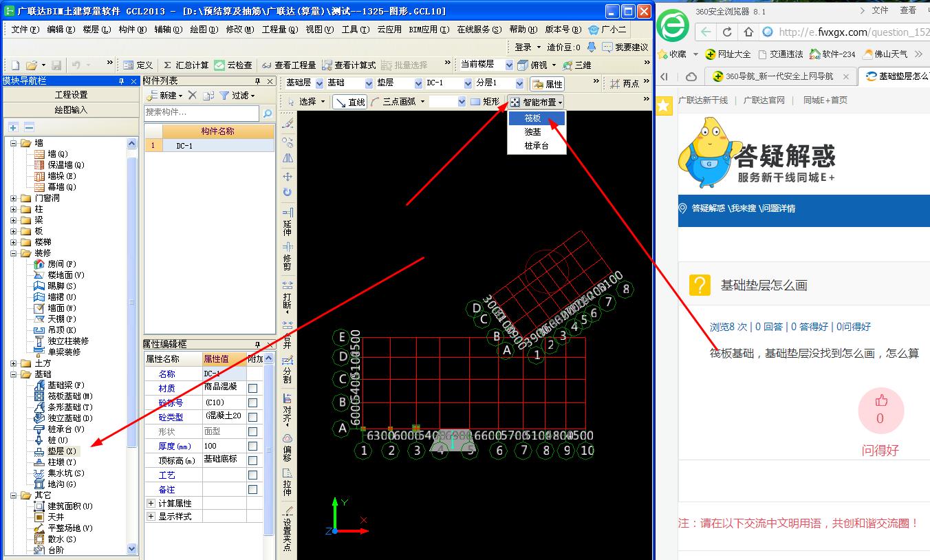The image size is (930, 560).
Task: Switch to 三维 3D view
Action: point(577,65)
